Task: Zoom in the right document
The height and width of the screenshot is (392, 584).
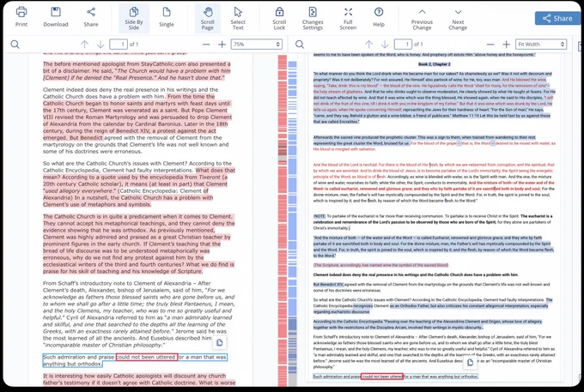Action: click(506, 45)
